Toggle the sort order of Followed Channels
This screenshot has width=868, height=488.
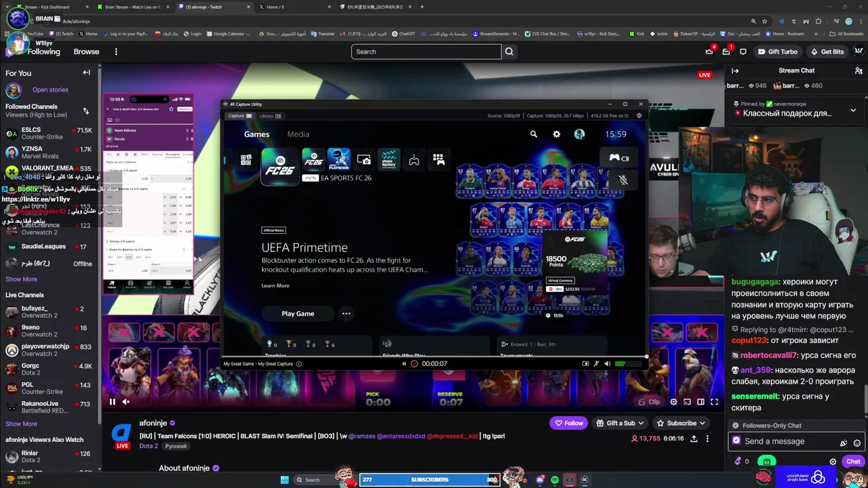click(85, 111)
